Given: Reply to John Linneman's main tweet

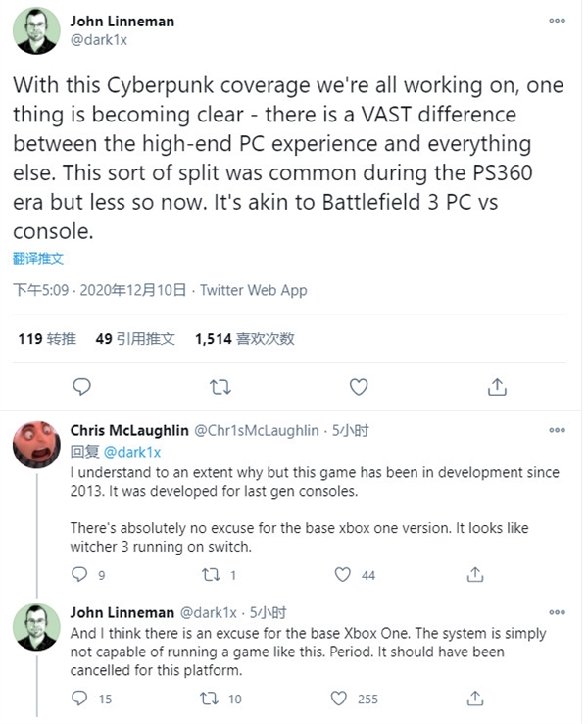Looking at the screenshot, I should coord(82,387).
